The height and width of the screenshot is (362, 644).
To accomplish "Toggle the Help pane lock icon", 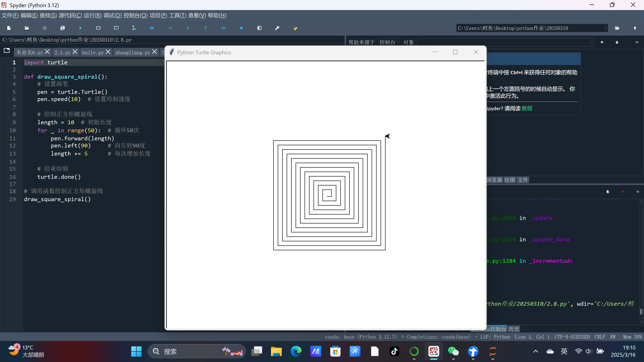I will coord(617,42).
